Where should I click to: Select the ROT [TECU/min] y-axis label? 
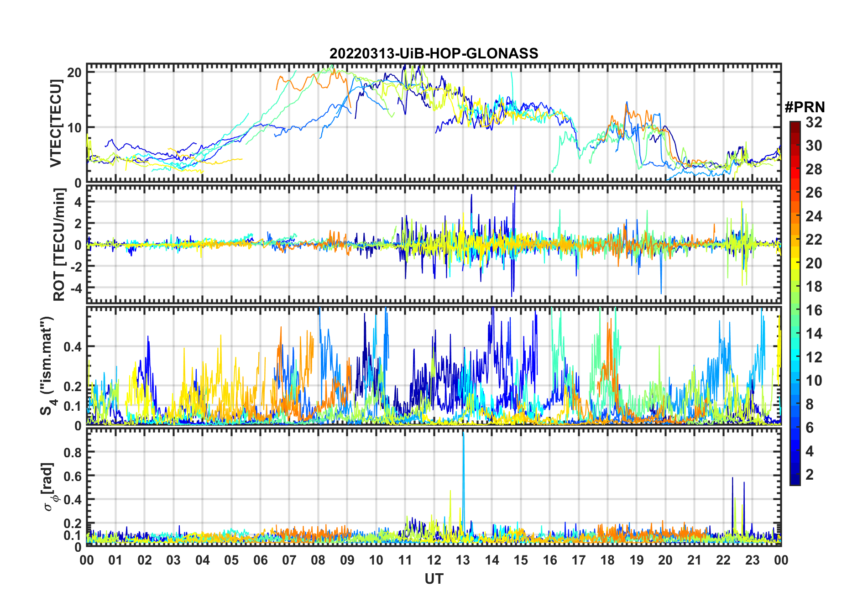pos(59,245)
